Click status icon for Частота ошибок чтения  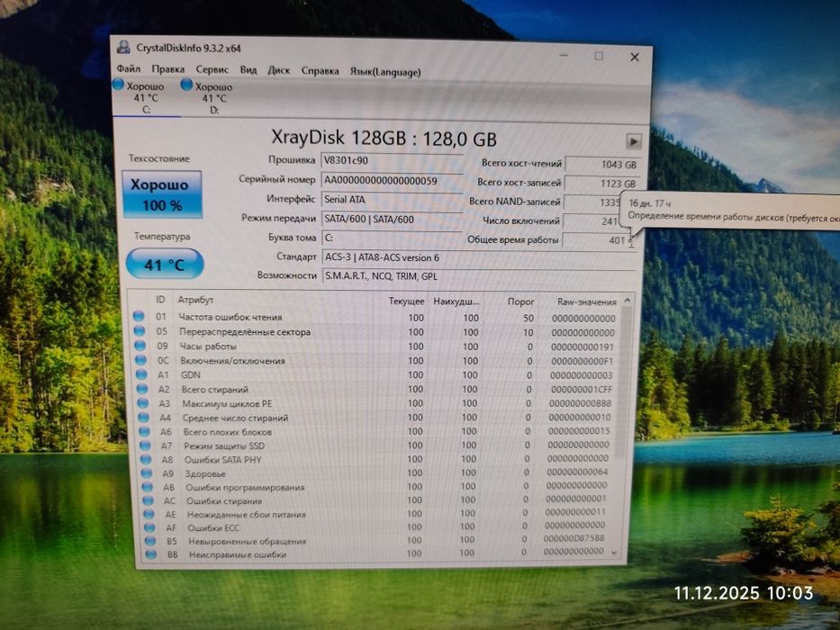(139, 316)
